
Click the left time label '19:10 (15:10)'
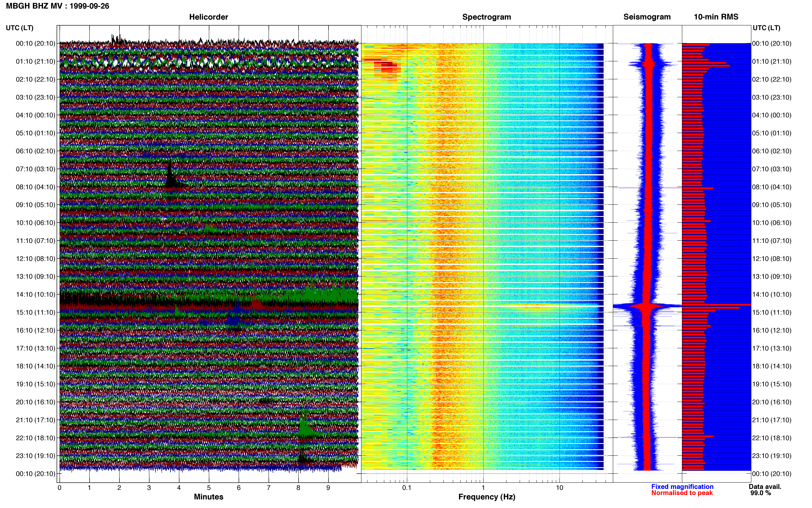[35, 384]
